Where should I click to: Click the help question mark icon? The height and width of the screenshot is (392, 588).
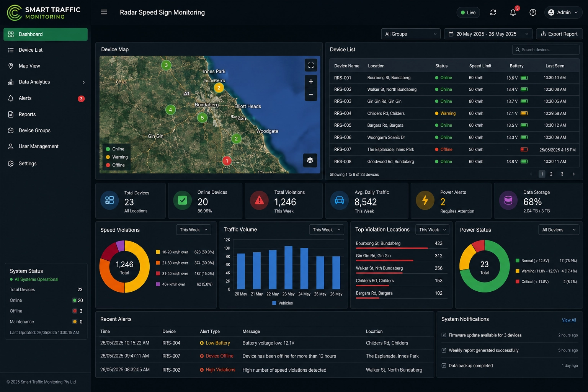[x=533, y=13]
